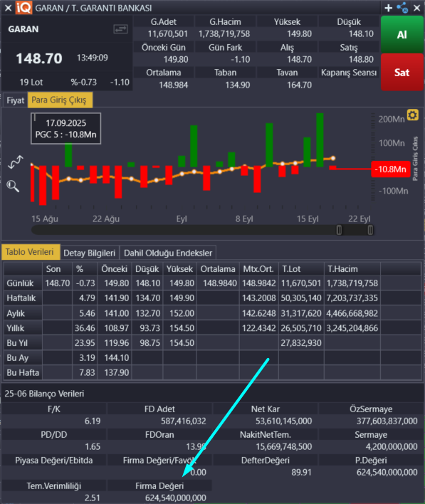
Task: Buy GARAN with the Al button
Action: tap(402, 34)
